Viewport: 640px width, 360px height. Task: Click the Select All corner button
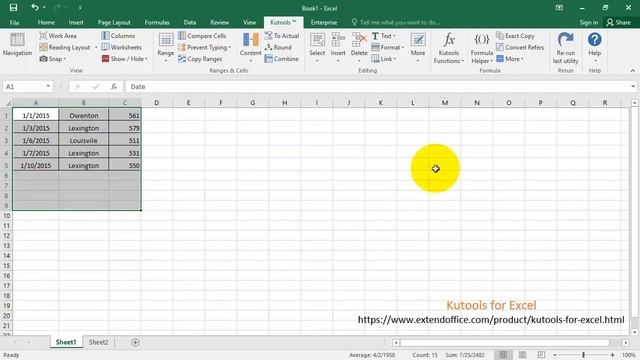coord(7,103)
